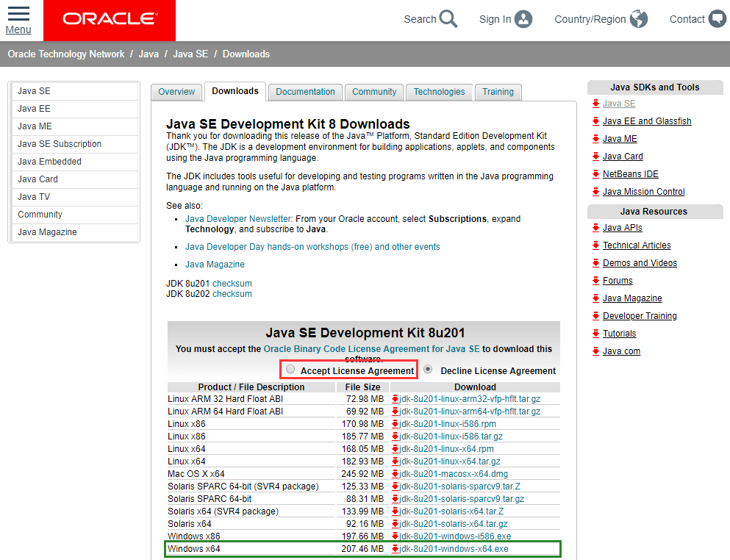Click the Mac OS X x64 product cell
The width and height of the screenshot is (730, 560).
pyautogui.click(x=251, y=474)
